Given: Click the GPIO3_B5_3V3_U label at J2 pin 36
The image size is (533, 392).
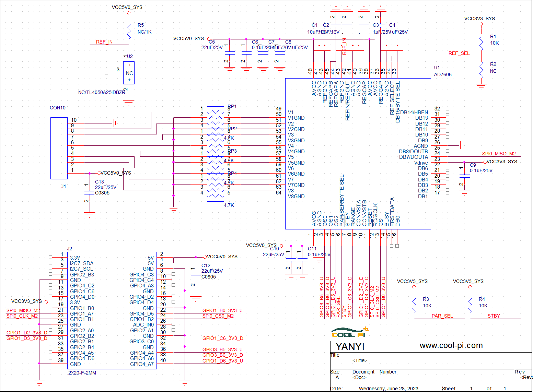Looking at the screenshot, I should tap(222, 349).
